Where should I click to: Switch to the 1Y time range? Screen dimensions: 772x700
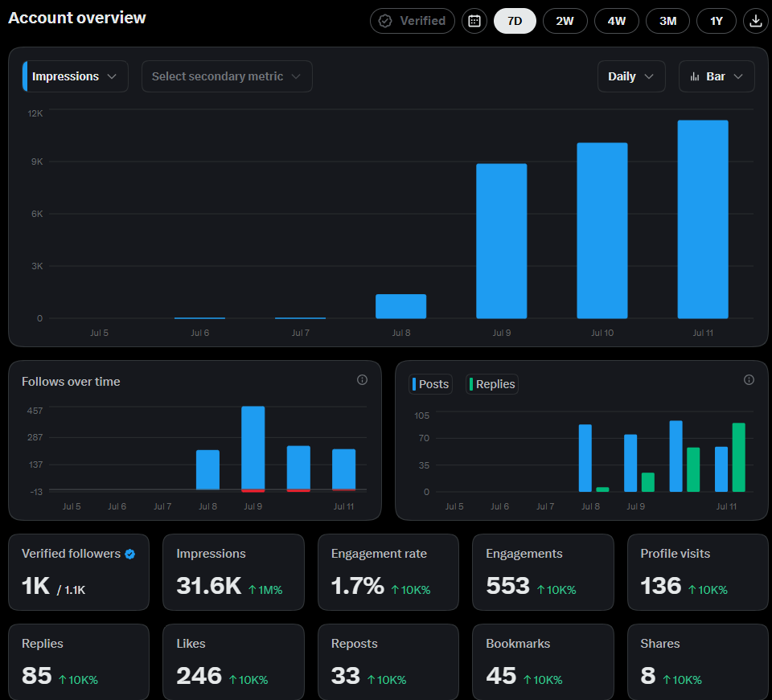coord(717,21)
